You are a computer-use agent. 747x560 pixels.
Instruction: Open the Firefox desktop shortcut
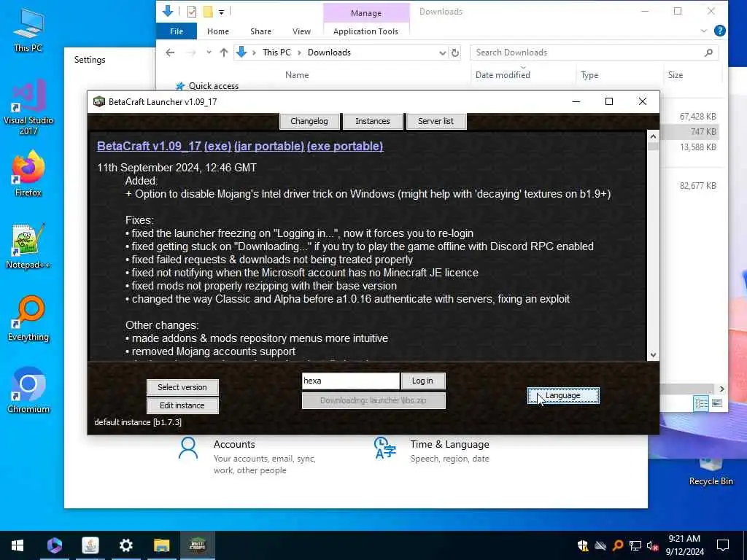coord(28,173)
